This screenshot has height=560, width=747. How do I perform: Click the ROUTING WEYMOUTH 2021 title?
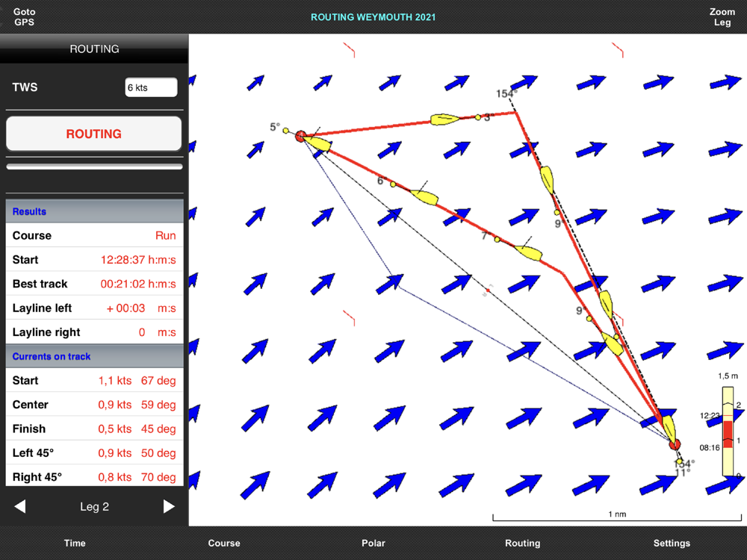coord(373,17)
